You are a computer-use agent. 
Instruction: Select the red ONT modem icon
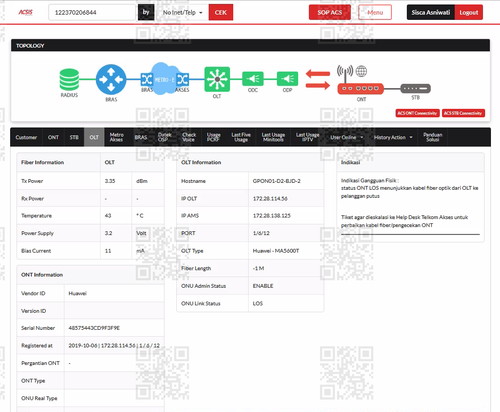pos(361,89)
